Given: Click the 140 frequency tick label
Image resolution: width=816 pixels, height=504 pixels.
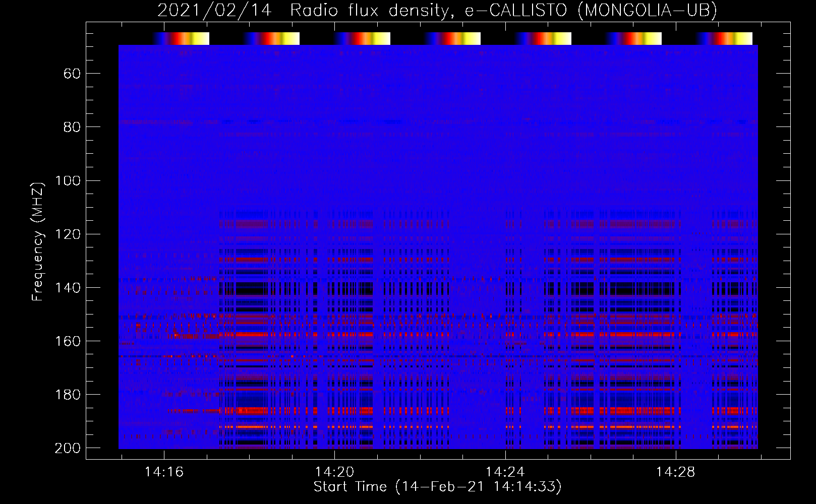Looking at the screenshot, I should (68, 288).
